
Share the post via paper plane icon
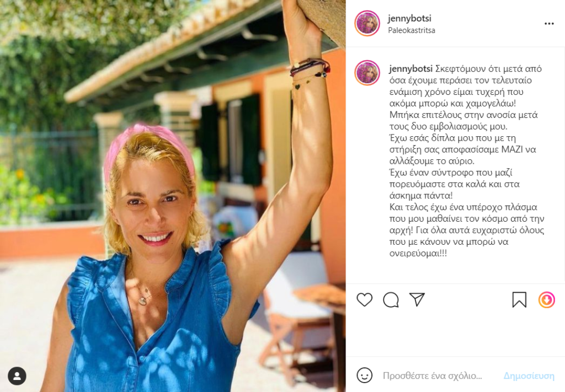click(417, 299)
